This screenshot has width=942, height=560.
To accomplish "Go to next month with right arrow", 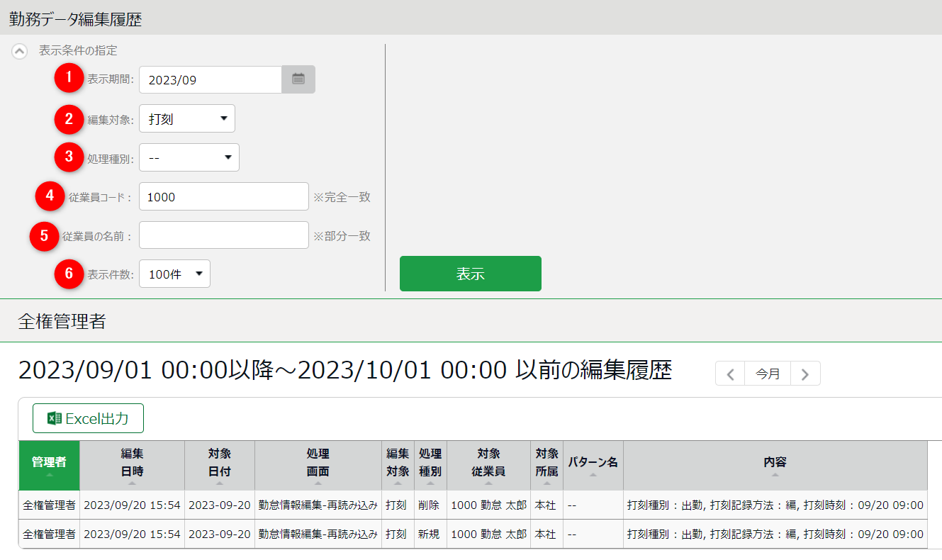I will pos(804,374).
